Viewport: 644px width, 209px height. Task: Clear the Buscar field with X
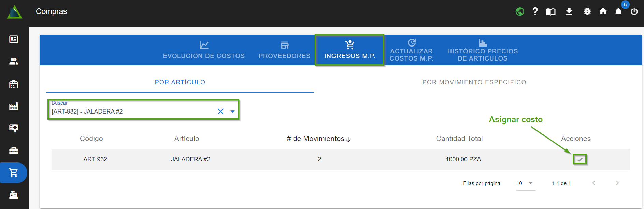(x=220, y=112)
